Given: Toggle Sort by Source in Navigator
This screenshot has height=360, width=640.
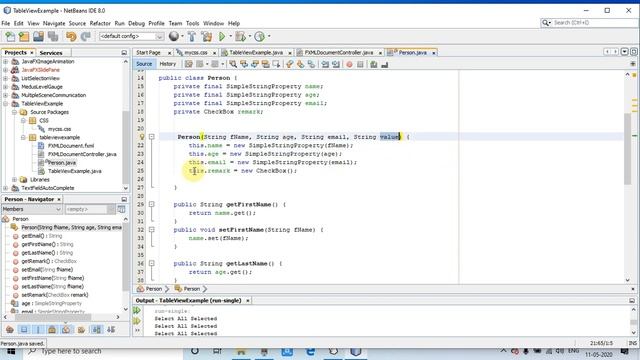Looking at the screenshot, I should pyautogui.click(x=111, y=329).
